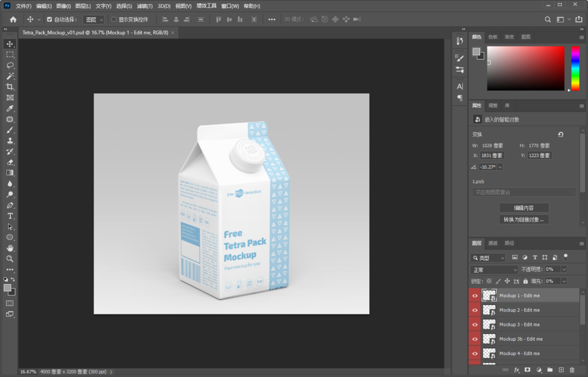Click the Paragraph panel icon

coord(460,98)
